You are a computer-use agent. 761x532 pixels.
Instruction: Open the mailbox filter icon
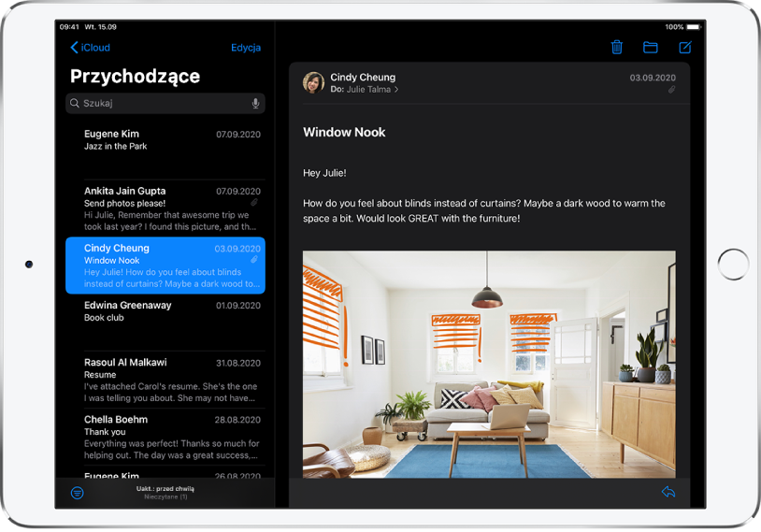point(78,493)
